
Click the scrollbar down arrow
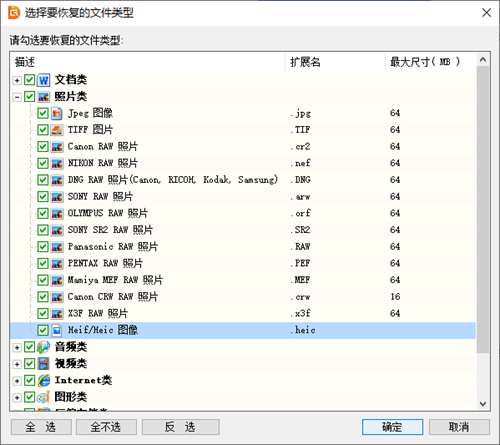[x=483, y=404]
